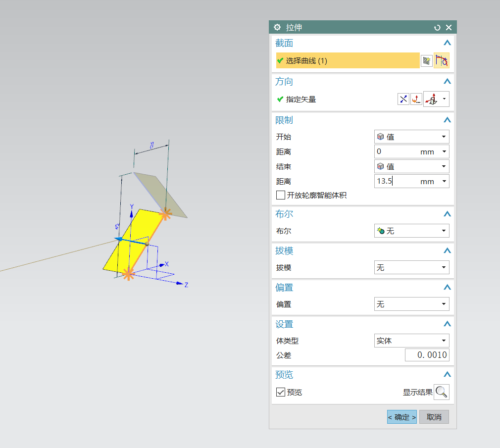Click the inferred vector icon

coord(432,99)
